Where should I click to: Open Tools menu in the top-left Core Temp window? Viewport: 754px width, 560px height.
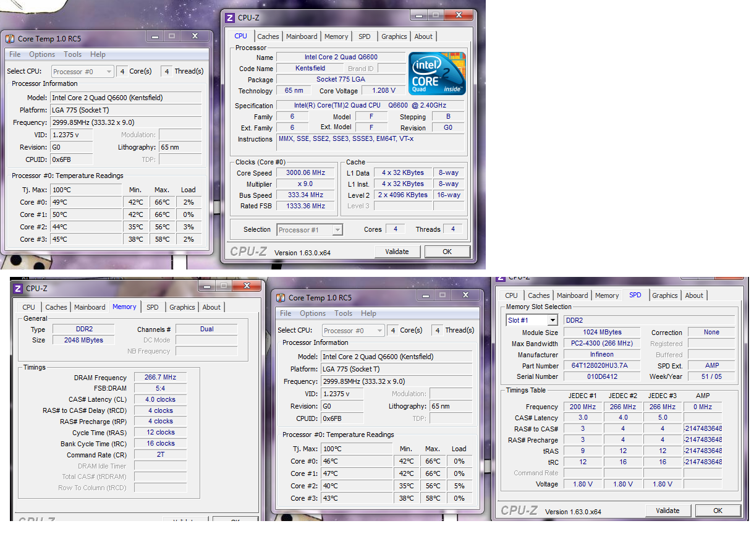click(x=72, y=54)
